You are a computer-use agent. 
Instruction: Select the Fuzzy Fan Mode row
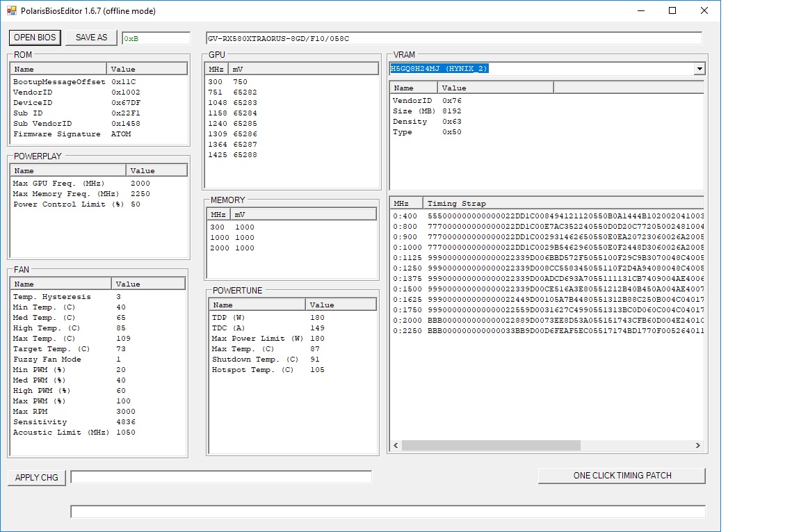pyautogui.click(x=97, y=360)
